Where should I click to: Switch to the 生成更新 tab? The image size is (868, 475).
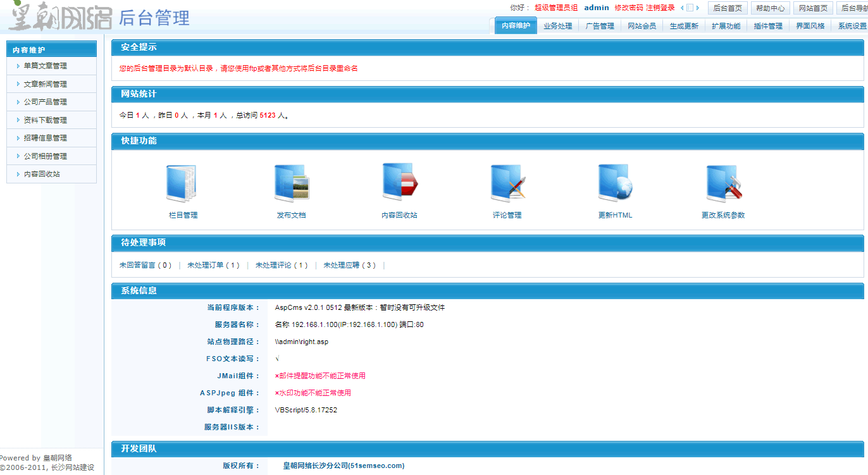(684, 26)
